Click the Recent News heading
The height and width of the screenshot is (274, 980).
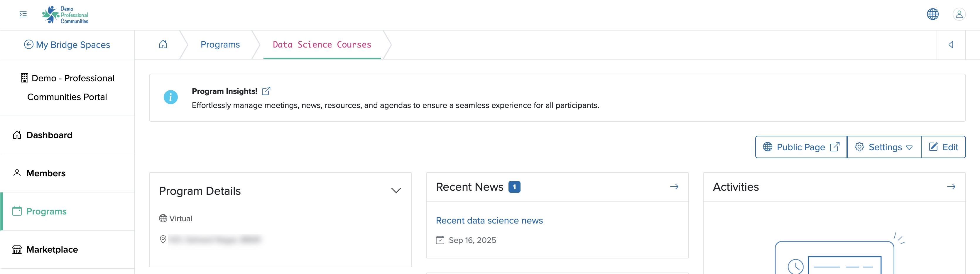(x=469, y=187)
